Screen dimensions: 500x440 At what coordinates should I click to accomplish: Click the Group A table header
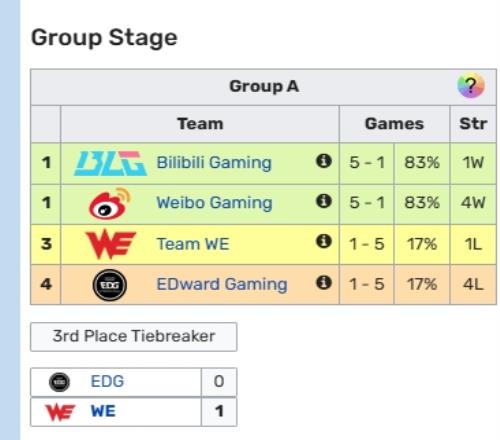263,87
